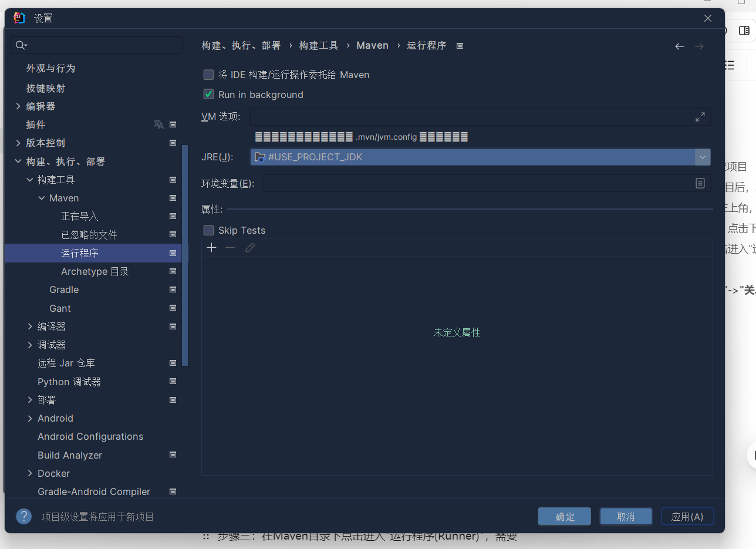Click the project icon on 已忽略的文件 row
Image resolution: width=756 pixels, height=549 pixels.
(x=173, y=234)
